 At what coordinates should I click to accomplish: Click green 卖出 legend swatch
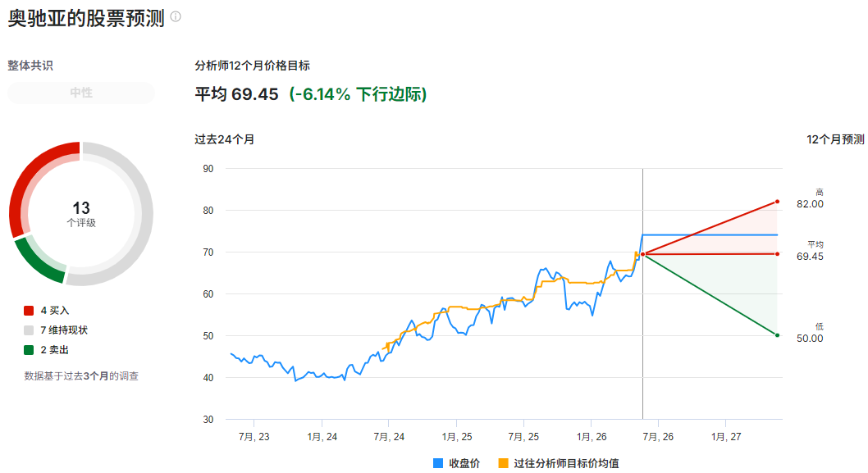pyautogui.click(x=29, y=350)
